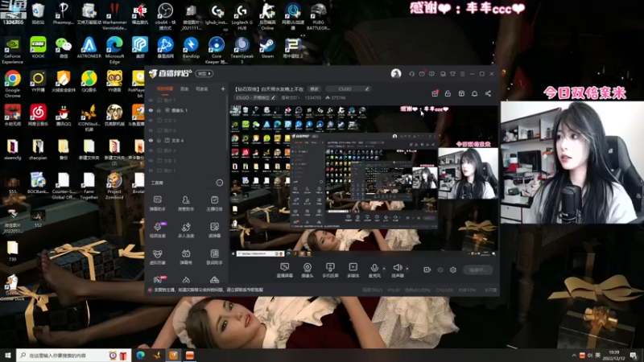Hide the 文本 4 source layer

pyautogui.click(x=151, y=140)
